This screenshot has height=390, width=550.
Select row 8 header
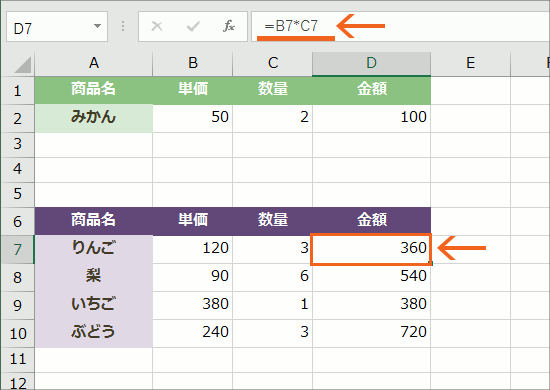pyautogui.click(x=18, y=277)
